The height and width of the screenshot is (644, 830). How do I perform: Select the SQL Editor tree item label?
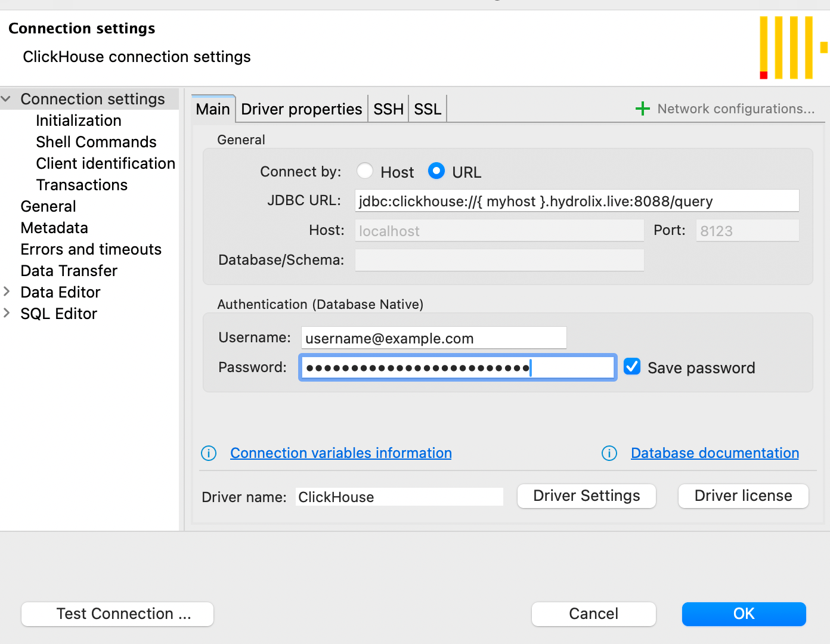click(58, 314)
